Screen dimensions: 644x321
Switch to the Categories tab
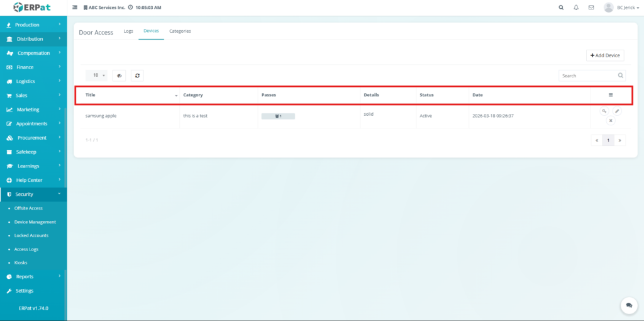tap(180, 31)
